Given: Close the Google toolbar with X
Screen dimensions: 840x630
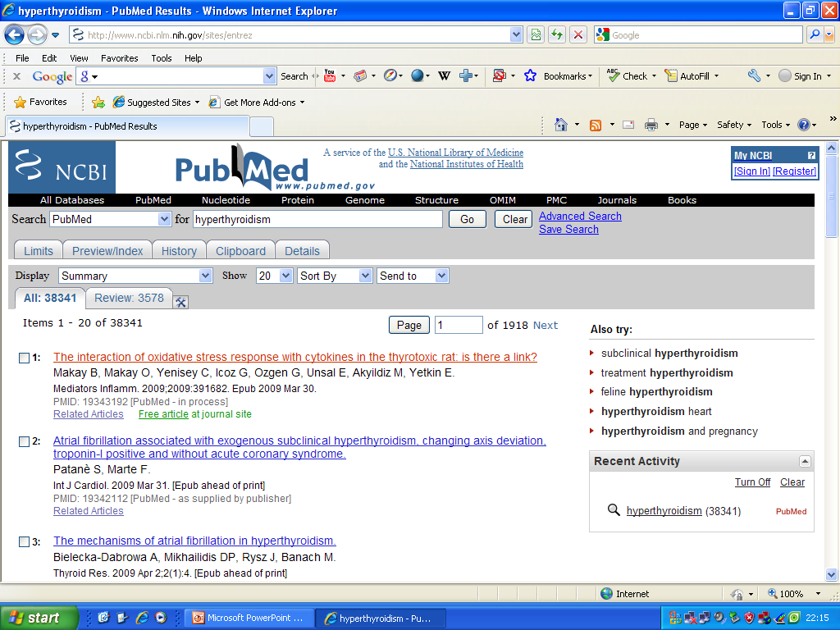Looking at the screenshot, I should coord(16,76).
